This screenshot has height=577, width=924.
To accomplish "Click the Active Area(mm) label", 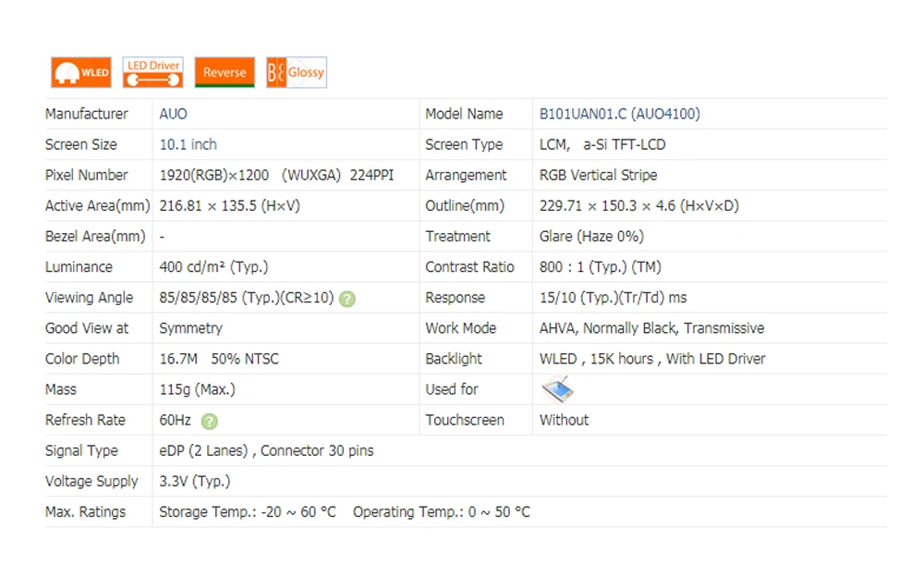I will (97, 206).
